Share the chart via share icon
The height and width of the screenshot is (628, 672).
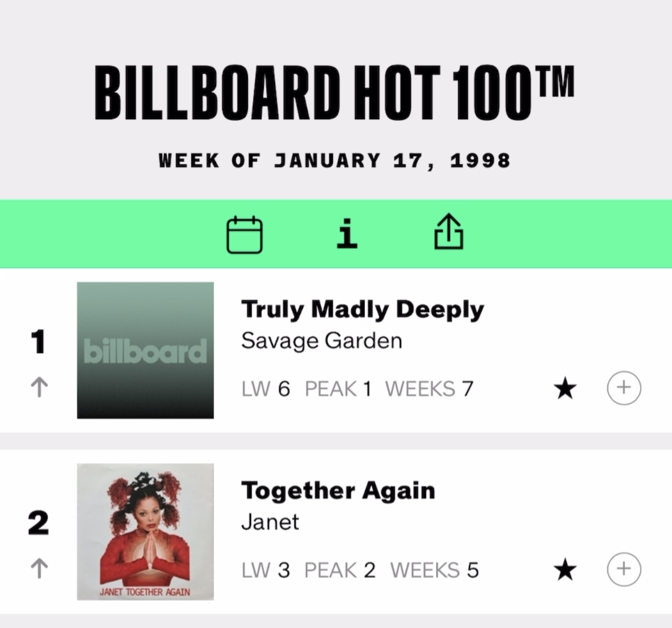(x=449, y=232)
